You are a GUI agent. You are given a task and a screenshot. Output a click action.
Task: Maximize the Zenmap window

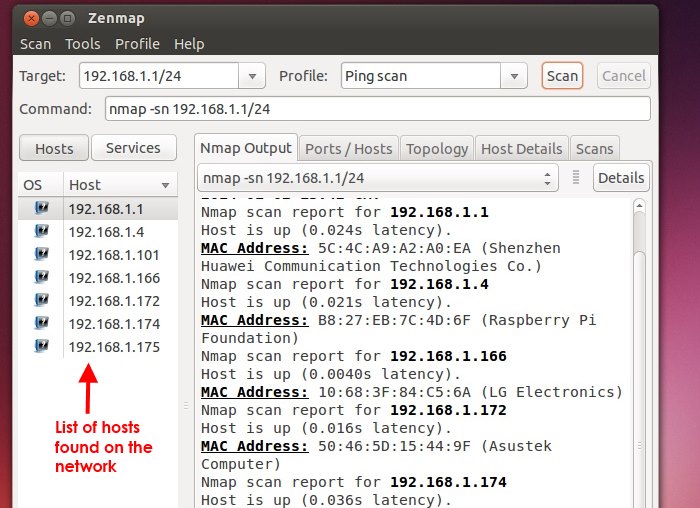[67, 18]
